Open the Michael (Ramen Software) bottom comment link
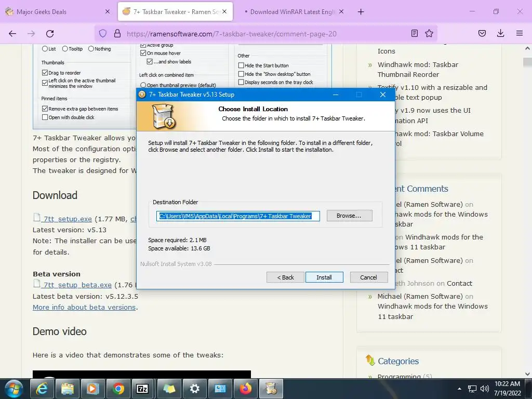Screen dimensions: 532x399 point(420,296)
